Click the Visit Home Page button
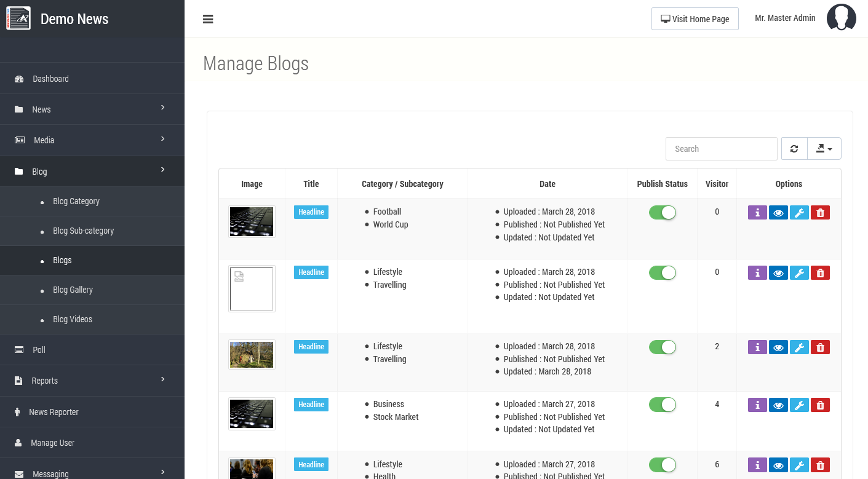The image size is (868, 479). tap(695, 18)
